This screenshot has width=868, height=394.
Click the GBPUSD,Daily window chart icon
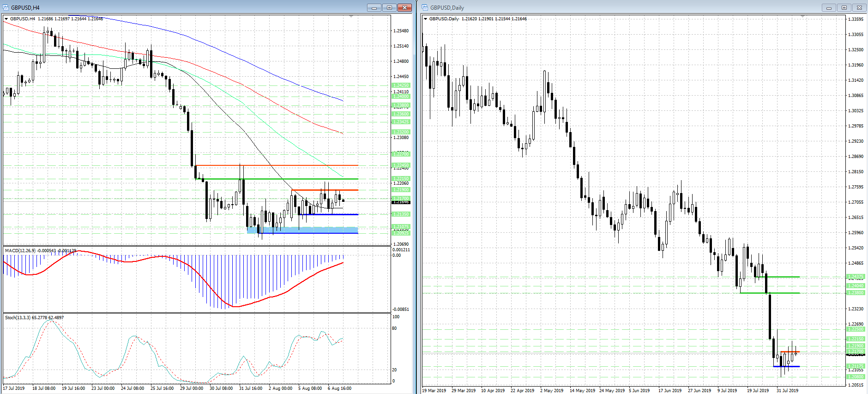[x=425, y=7]
